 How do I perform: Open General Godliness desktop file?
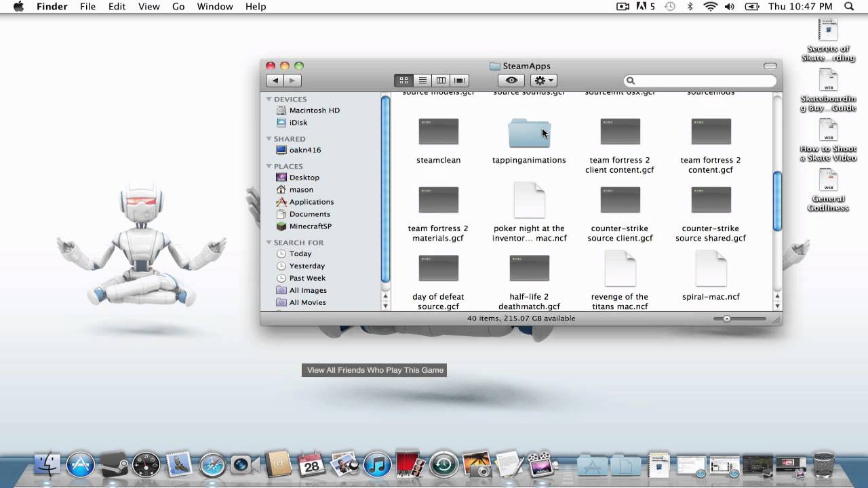click(828, 192)
